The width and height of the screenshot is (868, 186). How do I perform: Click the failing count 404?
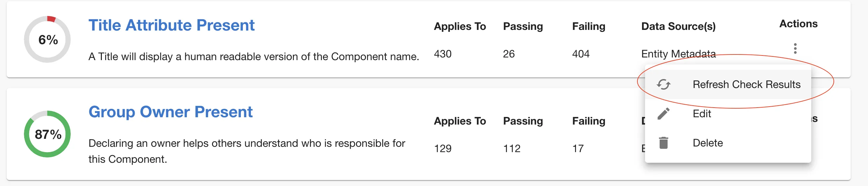point(581,54)
